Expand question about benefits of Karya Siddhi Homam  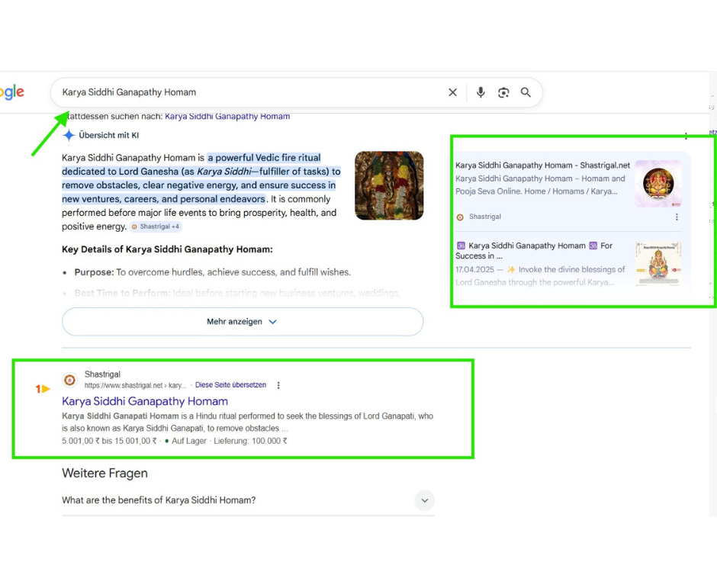coord(248,500)
